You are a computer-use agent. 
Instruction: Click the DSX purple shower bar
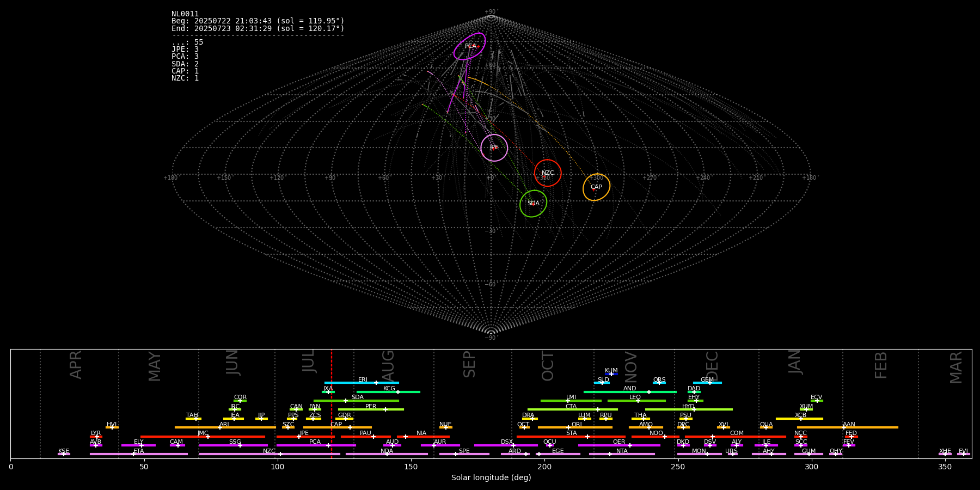(x=506, y=445)
